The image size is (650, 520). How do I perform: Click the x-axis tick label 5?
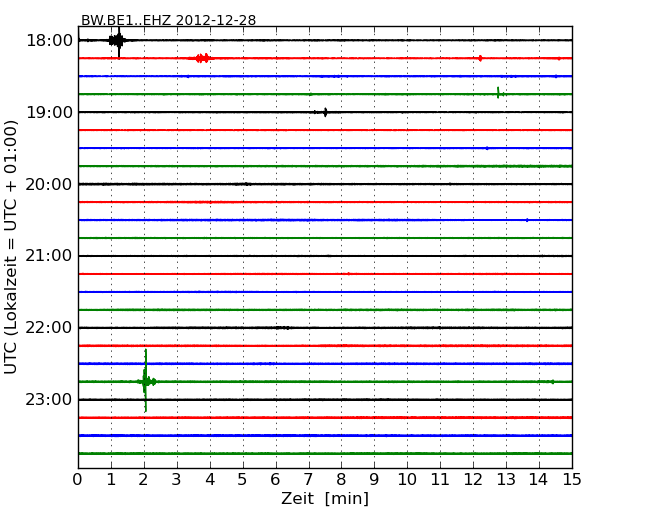click(x=243, y=479)
